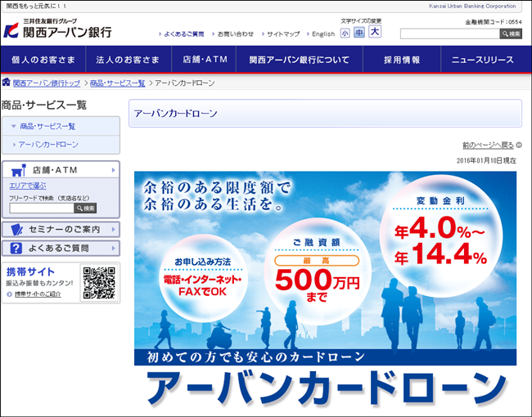Click the branch free-word search field

[42, 208]
